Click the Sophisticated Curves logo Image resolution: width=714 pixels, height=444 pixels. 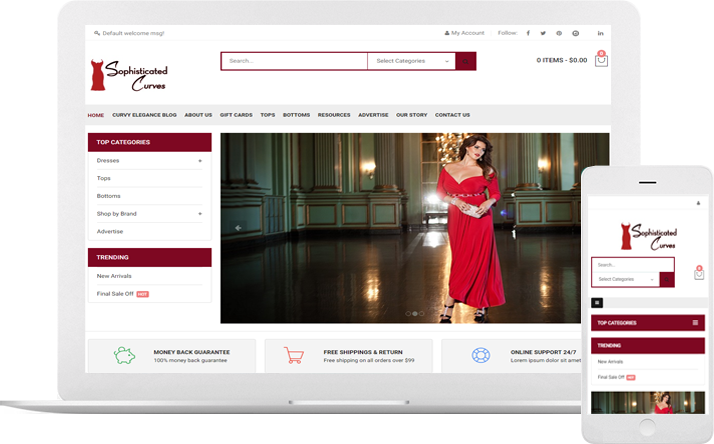pyautogui.click(x=129, y=74)
